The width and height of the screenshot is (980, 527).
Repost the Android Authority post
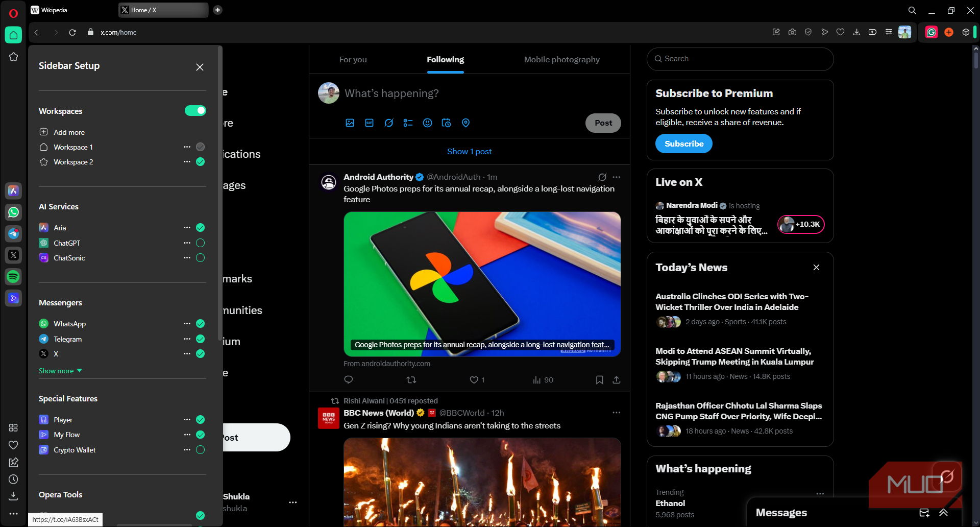[x=411, y=379]
